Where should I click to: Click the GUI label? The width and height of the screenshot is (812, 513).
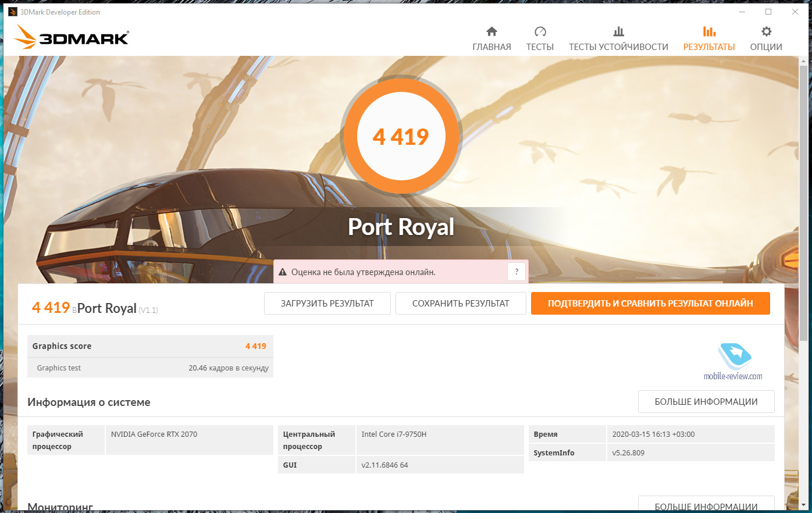(290, 465)
